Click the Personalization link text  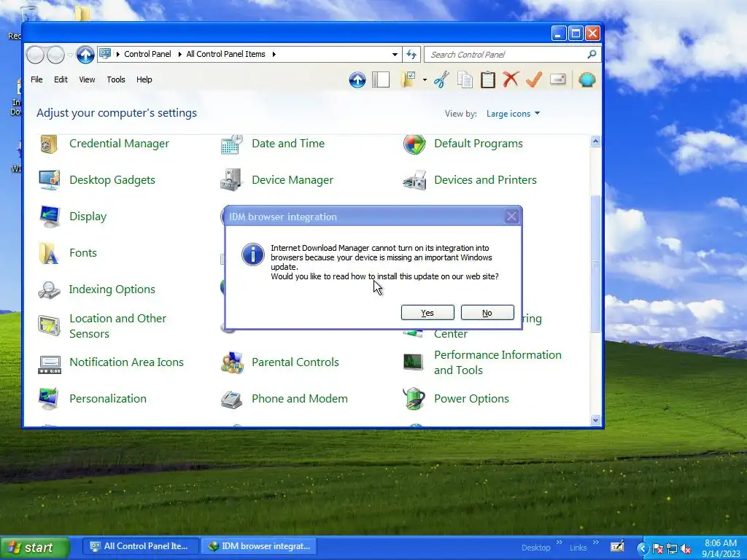coord(108,399)
